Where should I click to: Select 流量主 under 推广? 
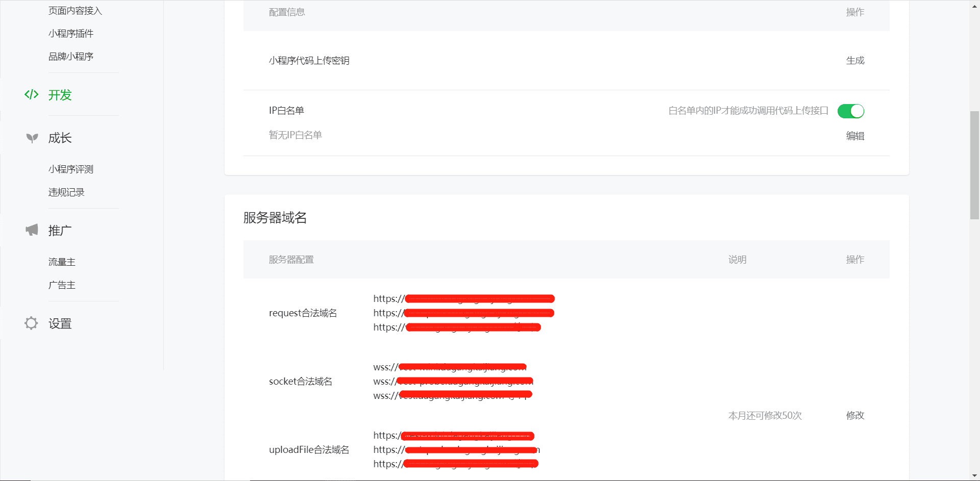pos(62,262)
